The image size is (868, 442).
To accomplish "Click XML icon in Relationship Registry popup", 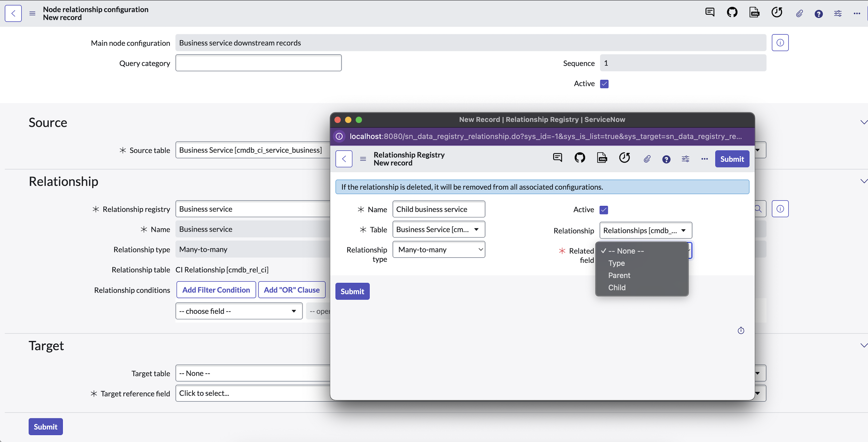I will click(x=602, y=158).
